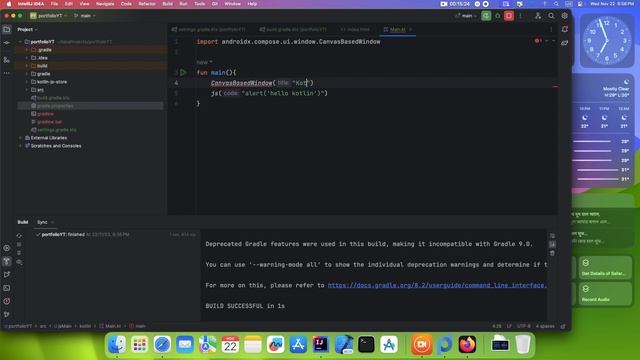Click the "Kot" string in the editor

tap(301, 83)
